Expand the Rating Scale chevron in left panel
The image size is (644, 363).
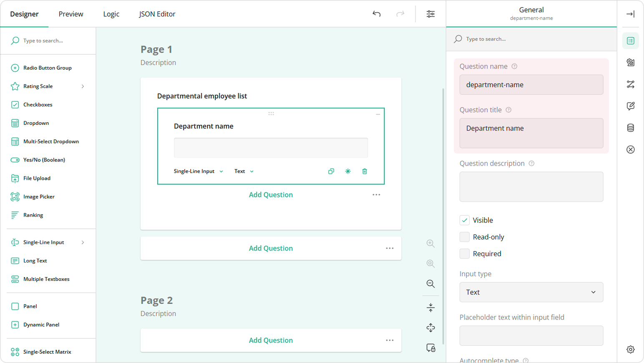click(83, 86)
